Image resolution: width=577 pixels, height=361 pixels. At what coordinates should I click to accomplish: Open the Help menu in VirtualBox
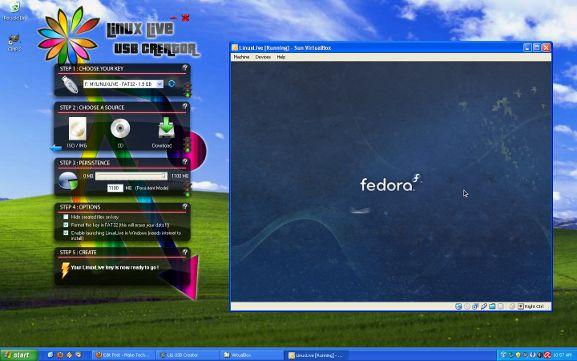(x=281, y=57)
